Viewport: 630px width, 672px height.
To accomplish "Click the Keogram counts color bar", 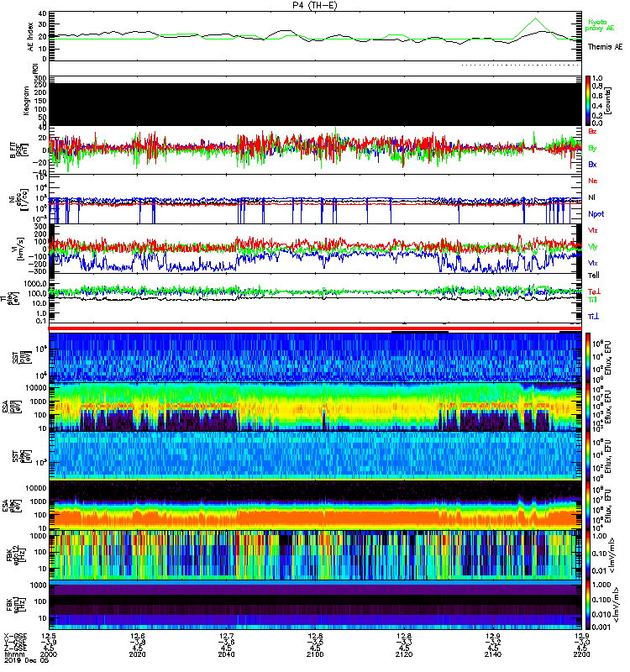I will 588,101.
